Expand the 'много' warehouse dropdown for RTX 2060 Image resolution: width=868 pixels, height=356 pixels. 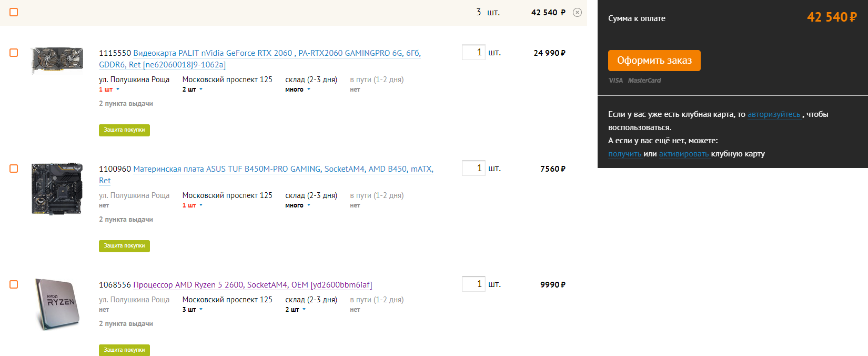298,90
